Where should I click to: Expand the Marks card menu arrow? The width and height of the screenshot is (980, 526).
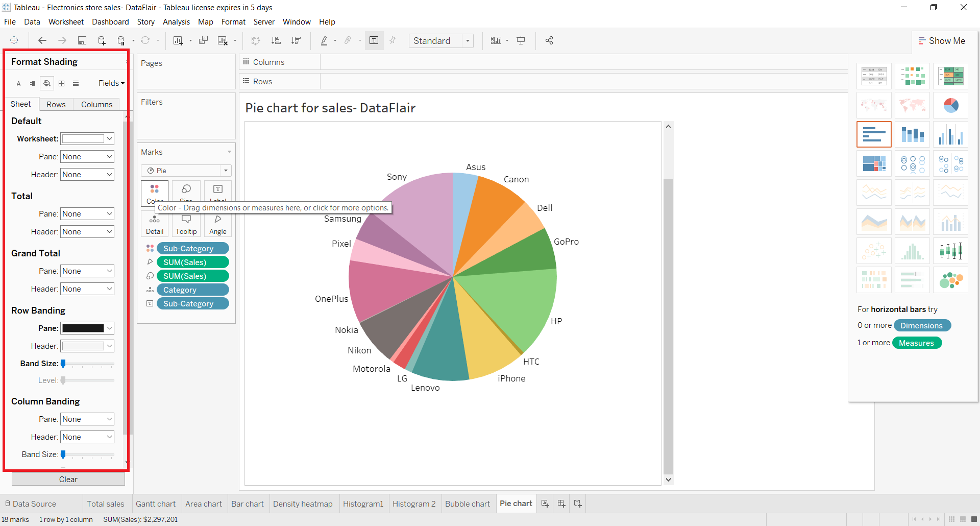click(x=229, y=152)
